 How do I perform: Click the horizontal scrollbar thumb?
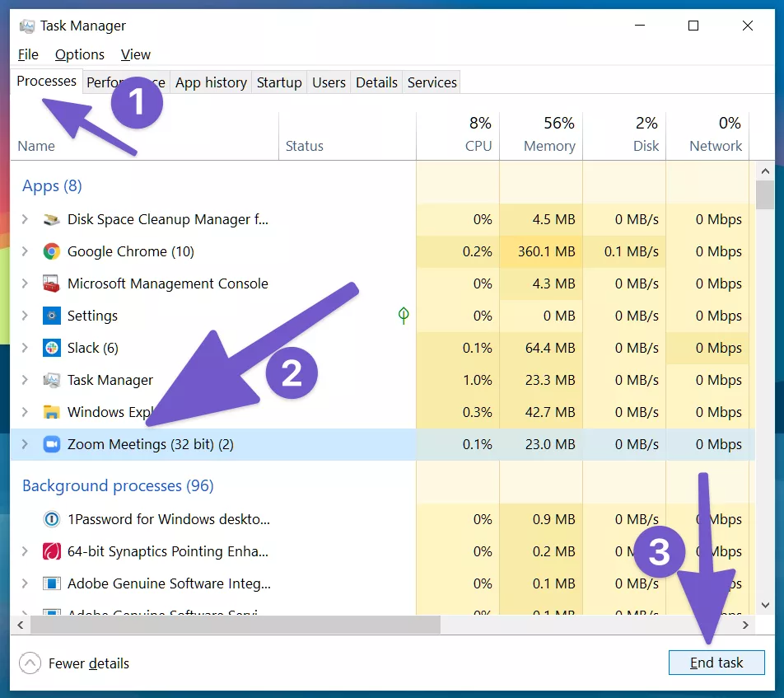click(x=236, y=625)
